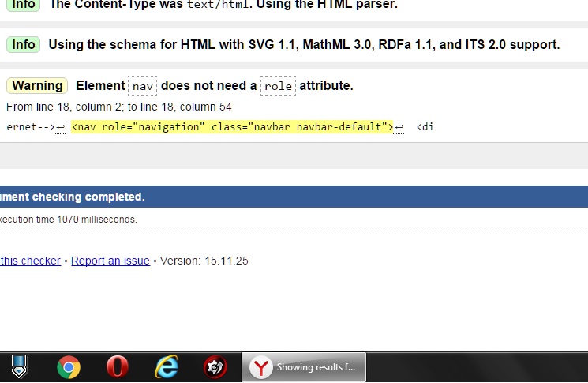Click the 'role' code word in warning
The image size is (588, 383).
278,86
